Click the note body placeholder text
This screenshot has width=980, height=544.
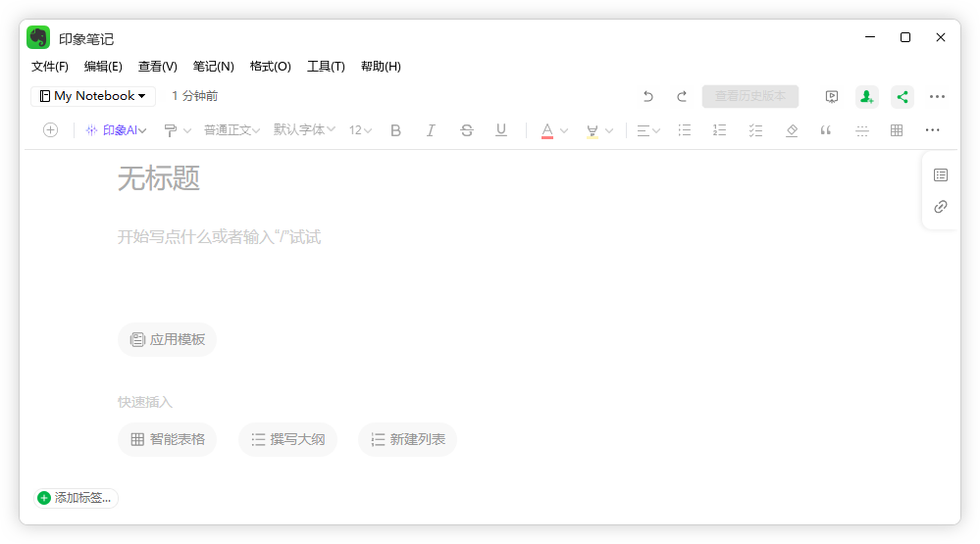220,236
